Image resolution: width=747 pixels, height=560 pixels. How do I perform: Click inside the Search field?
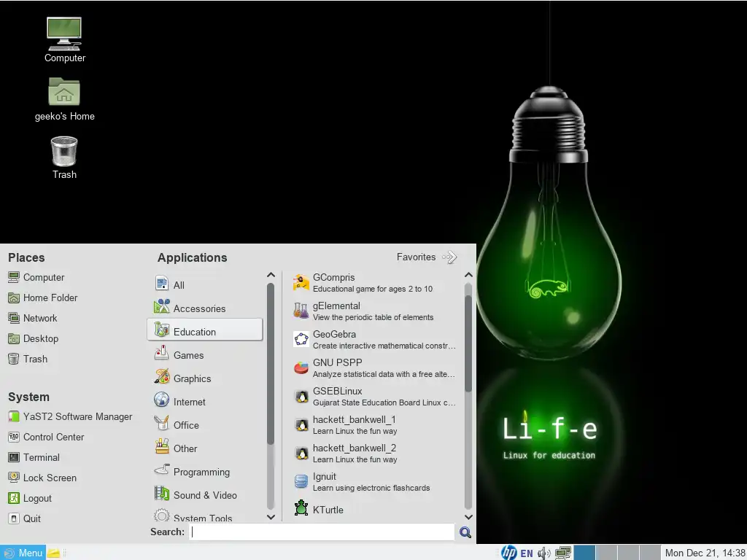click(x=321, y=532)
